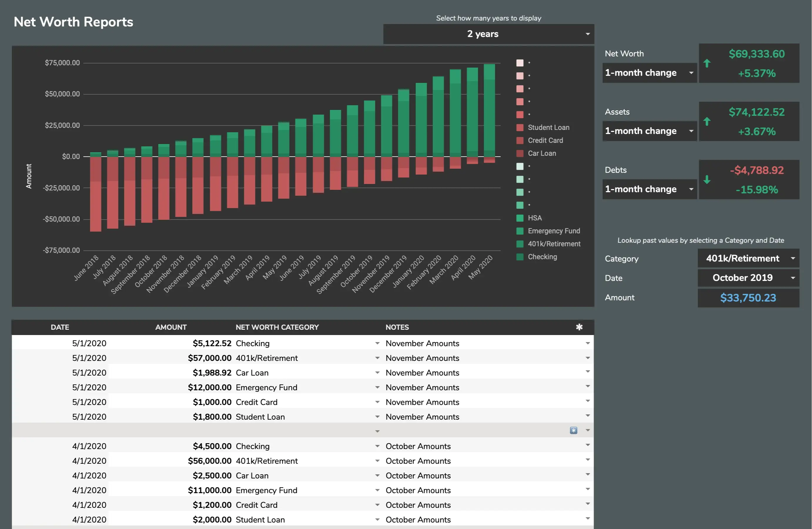The height and width of the screenshot is (529, 812).
Task: Click 401k/Retirement category in 4/1/2020 row
Action: pyautogui.click(x=267, y=461)
